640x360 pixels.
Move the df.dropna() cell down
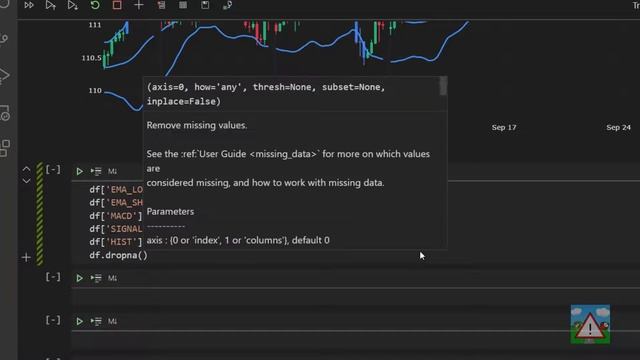point(27,180)
